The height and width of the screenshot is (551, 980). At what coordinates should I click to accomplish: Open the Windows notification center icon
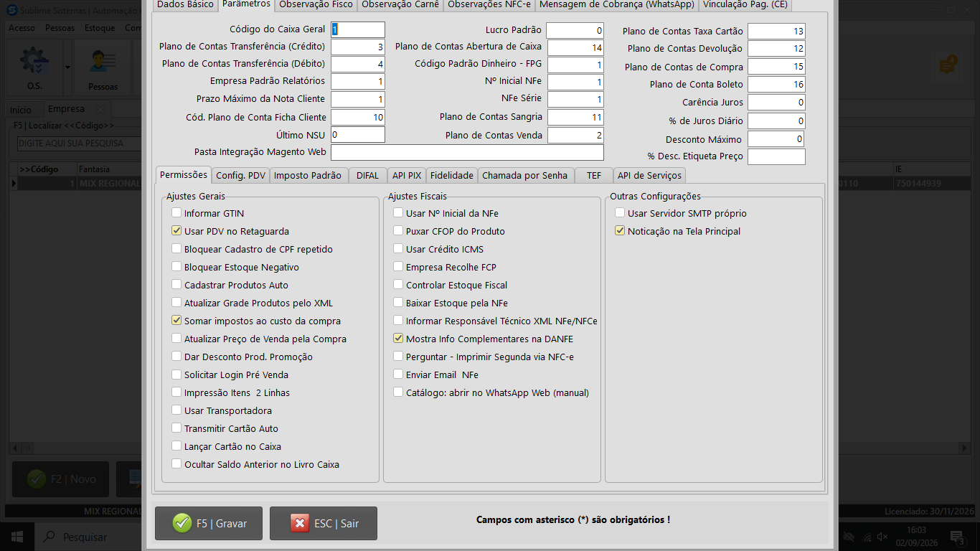(x=957, y=537)
